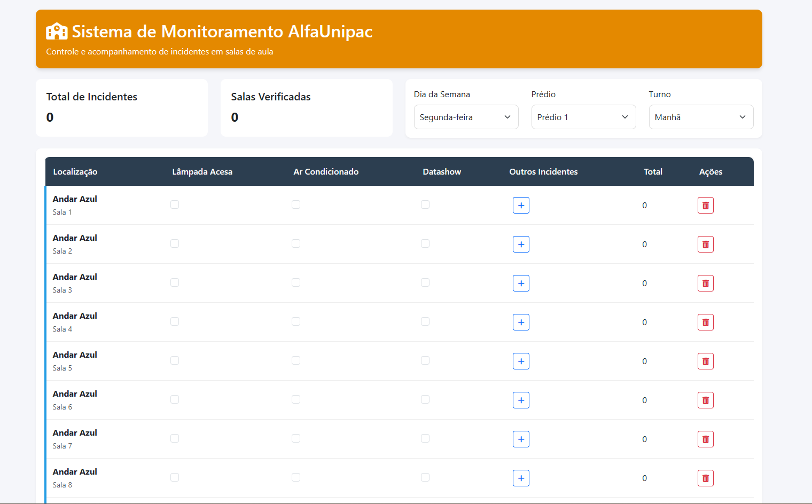This screenshot has width=812, height=504.
Task: Delete Sala 7 via red trash button
Action: coord(705,439)
